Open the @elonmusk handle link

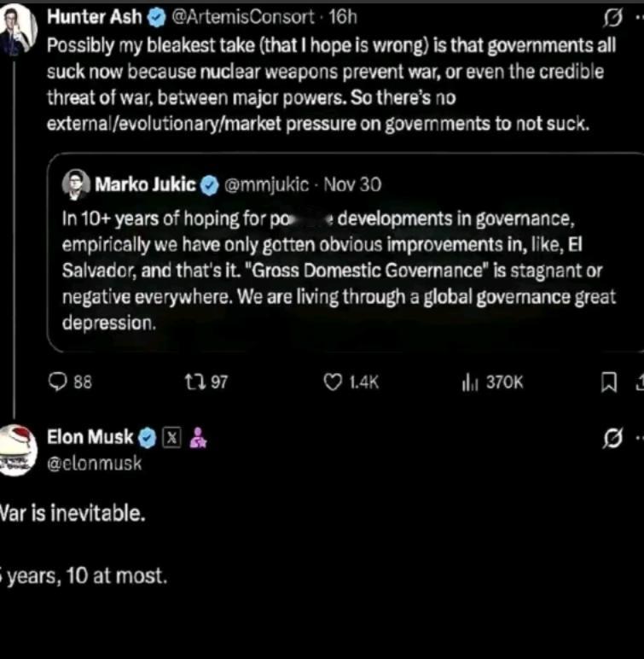coord(94,463)
